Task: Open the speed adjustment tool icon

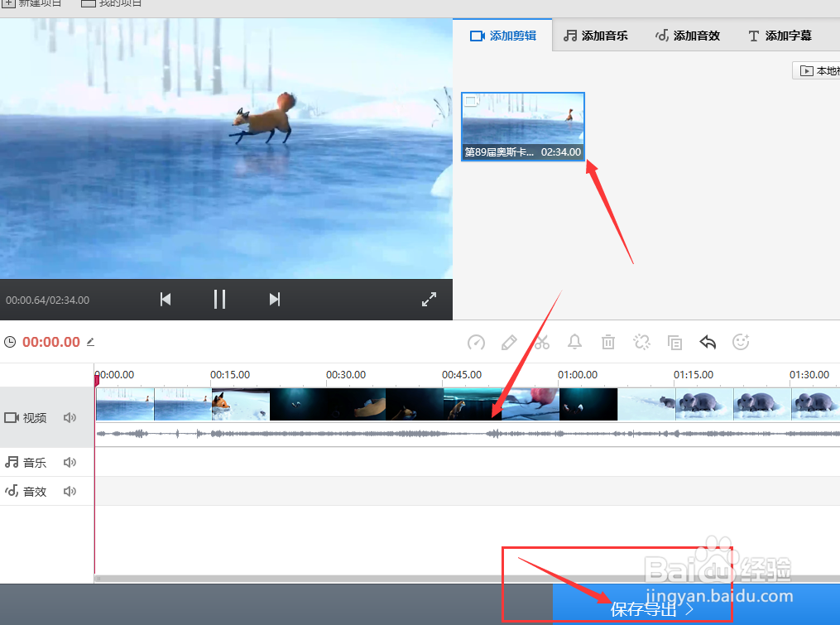Action: coord(476,342)
